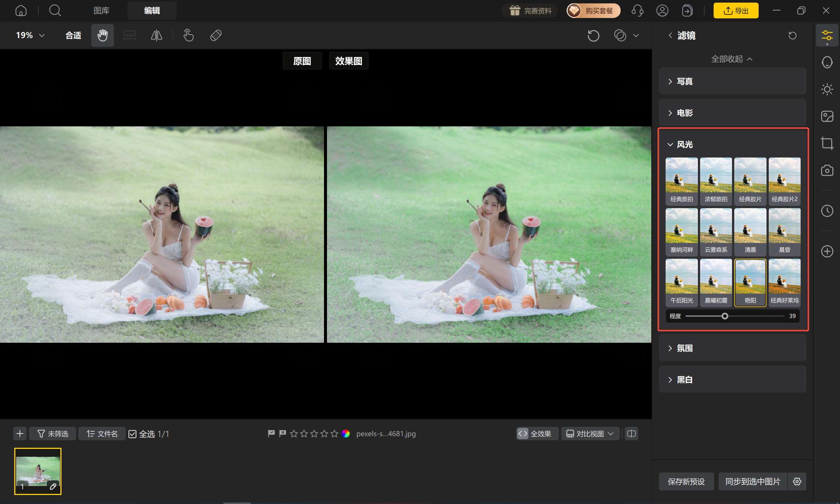Screen dimensions: 840x504
Task: Open the 19% zoom dropdown
Action: tap(30, 35)
